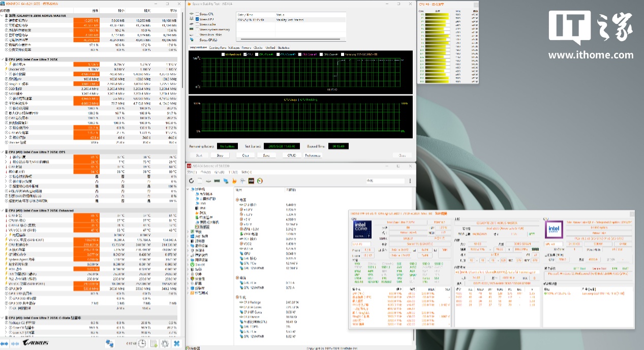This screenshot has width=644, height=350.
Task: Click HWiNFO settings gear icon
Action: 165,344
